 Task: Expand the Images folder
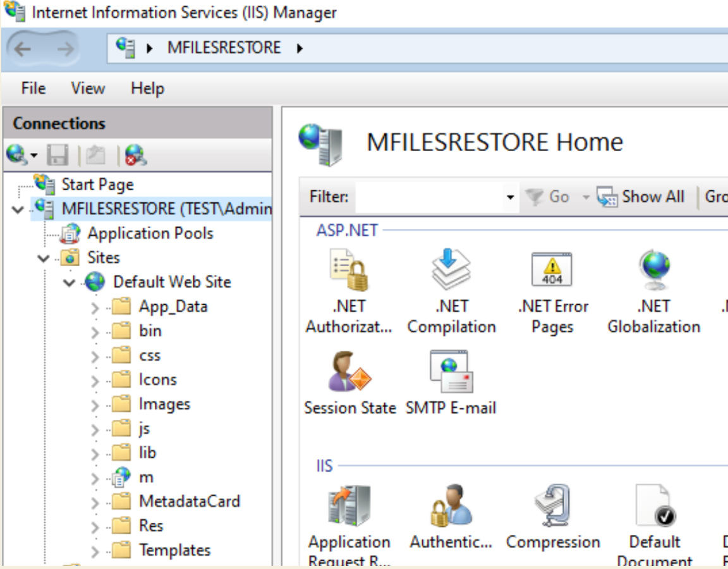coord(95,405)
